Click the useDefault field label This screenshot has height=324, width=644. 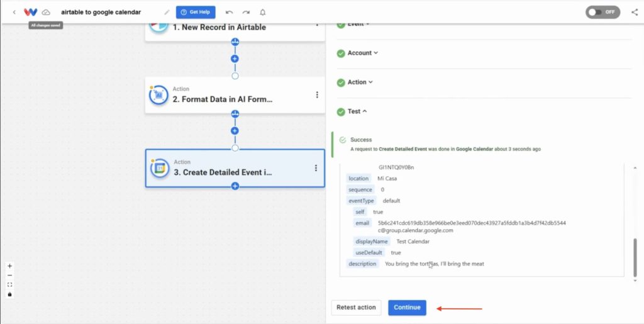click(x=369, y=252)
